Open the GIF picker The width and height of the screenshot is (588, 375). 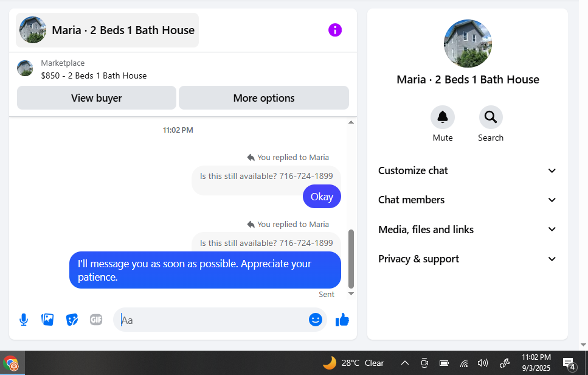click(x=96, y=320)
